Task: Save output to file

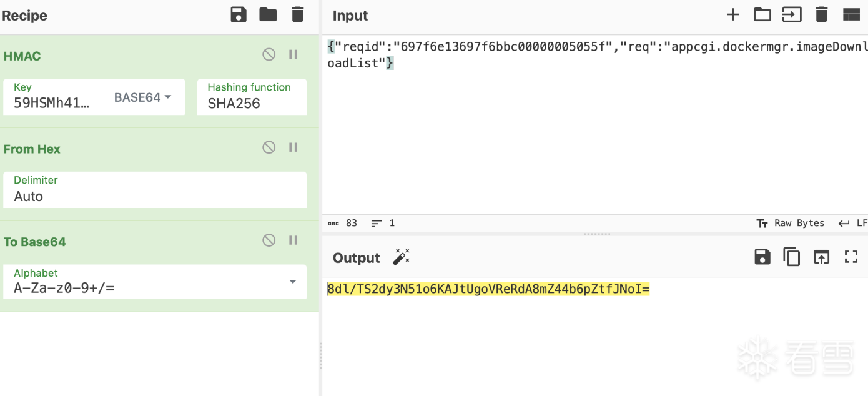Action: click(x=762, y=257)
